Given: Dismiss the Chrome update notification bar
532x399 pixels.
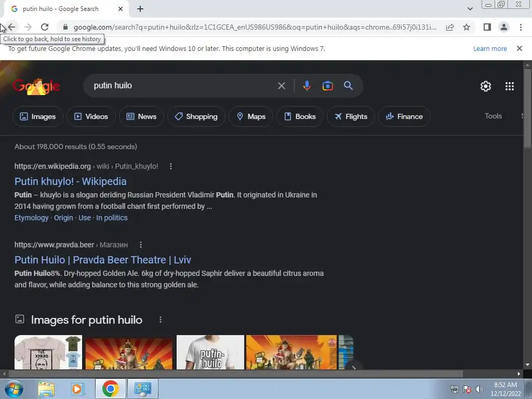Looking at the screenshot, I should (x=519, y=48).
